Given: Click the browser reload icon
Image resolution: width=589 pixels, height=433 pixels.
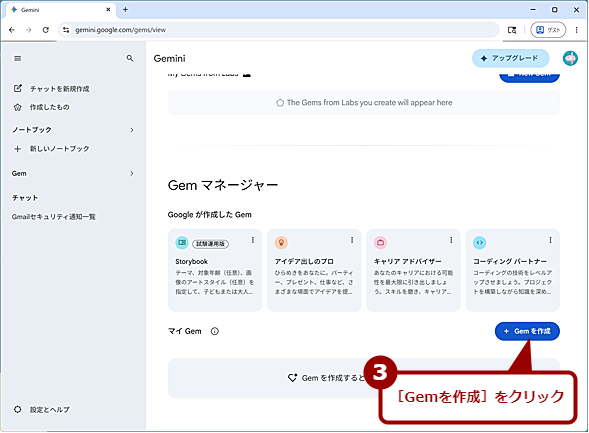Looking at the screenshot, I should [45, 30].
